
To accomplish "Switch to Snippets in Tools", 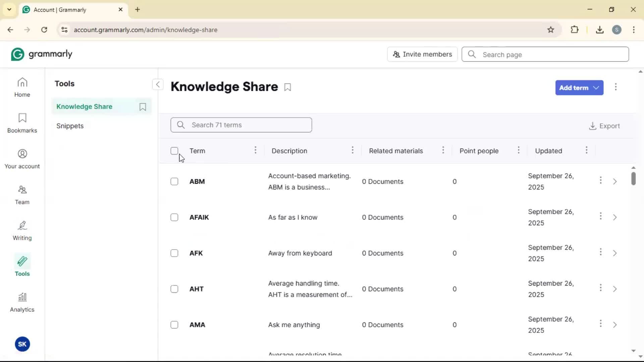I will (x=70, y=126).
